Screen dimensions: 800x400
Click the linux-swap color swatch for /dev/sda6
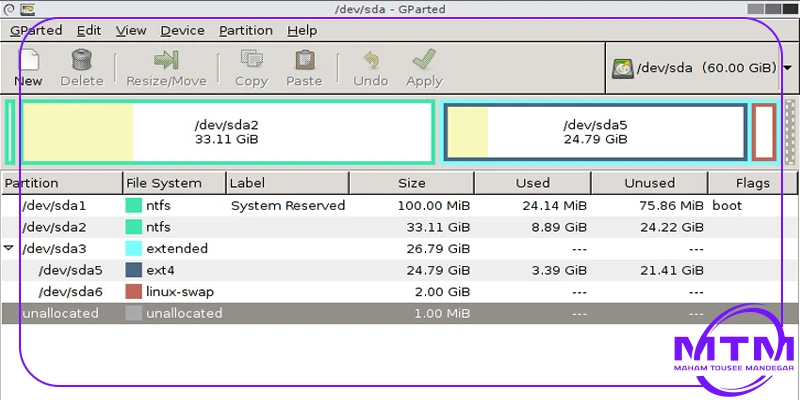(133, 292)
